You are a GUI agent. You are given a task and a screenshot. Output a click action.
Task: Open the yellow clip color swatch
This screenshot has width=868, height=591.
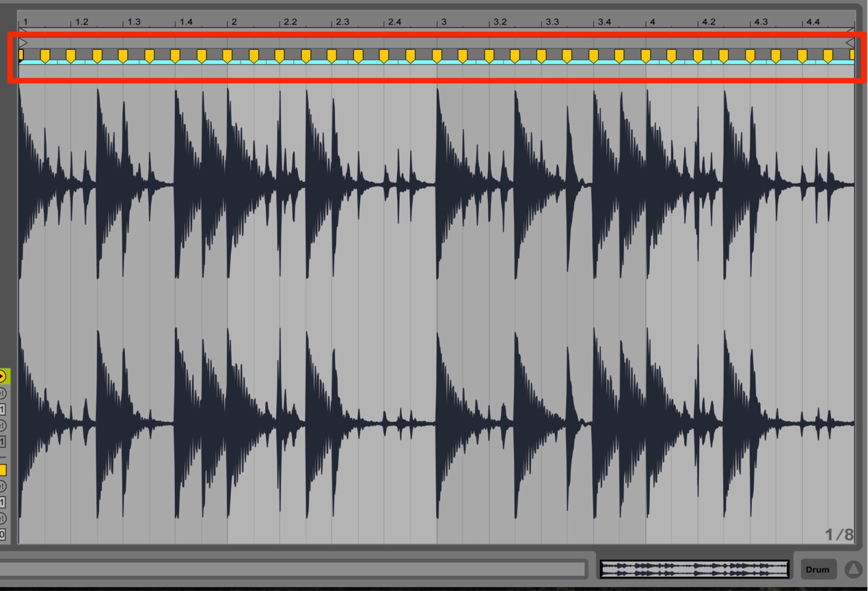(3, 470)
